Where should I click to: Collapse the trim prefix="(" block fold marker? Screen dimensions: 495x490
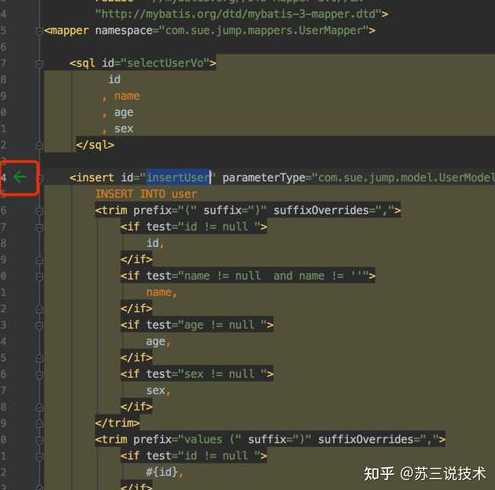pyautogui.click(x=39, y=211)
